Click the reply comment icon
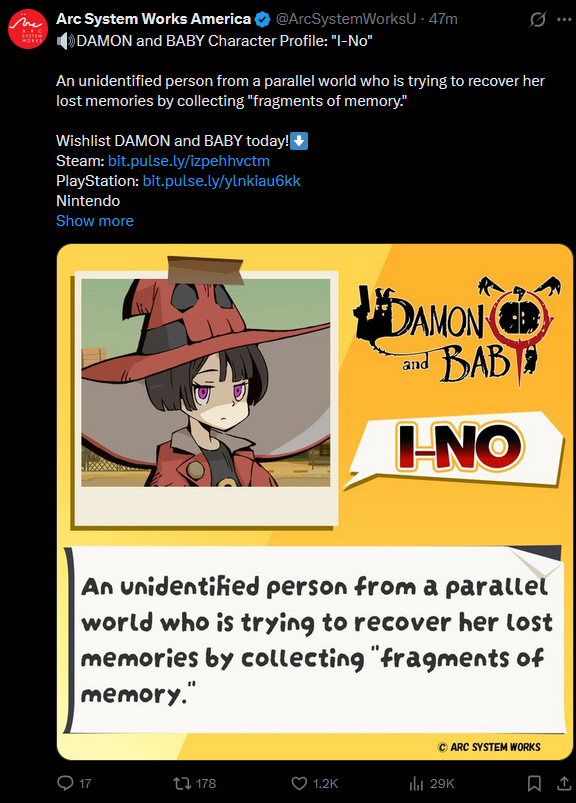This screenshot has width=576, height=803. pos(66,783)
